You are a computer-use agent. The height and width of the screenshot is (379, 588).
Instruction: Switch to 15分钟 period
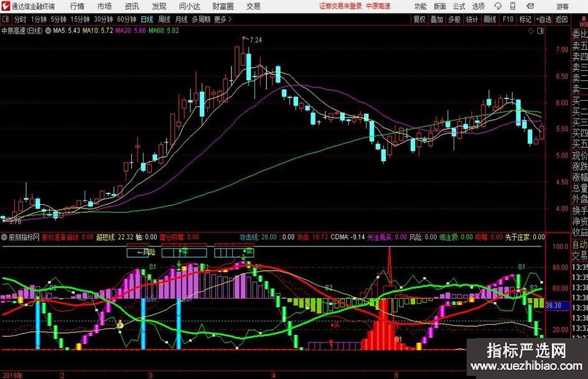pos(80,19)
